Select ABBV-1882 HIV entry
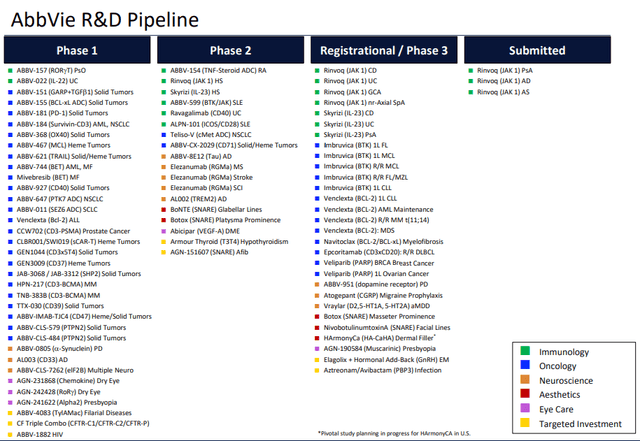 [x=40, y=434]
